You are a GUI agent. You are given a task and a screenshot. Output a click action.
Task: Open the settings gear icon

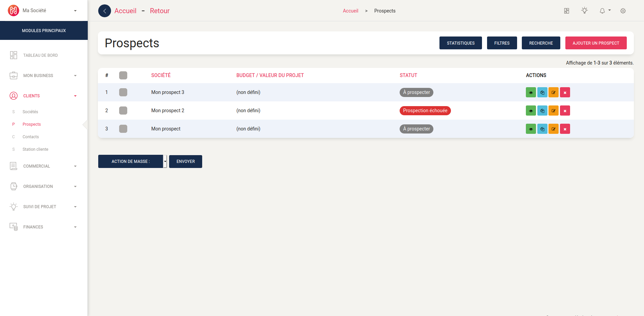tap(623, 10)
